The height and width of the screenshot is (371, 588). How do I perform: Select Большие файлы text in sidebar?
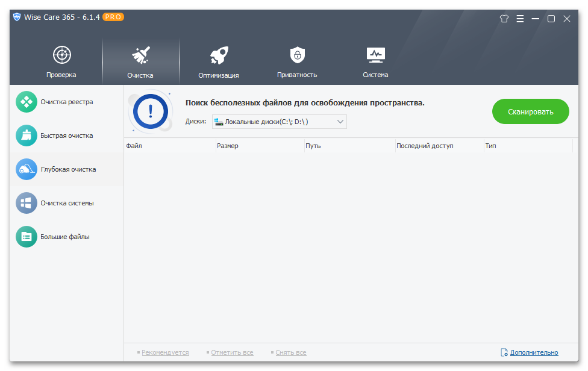[65, 237]
